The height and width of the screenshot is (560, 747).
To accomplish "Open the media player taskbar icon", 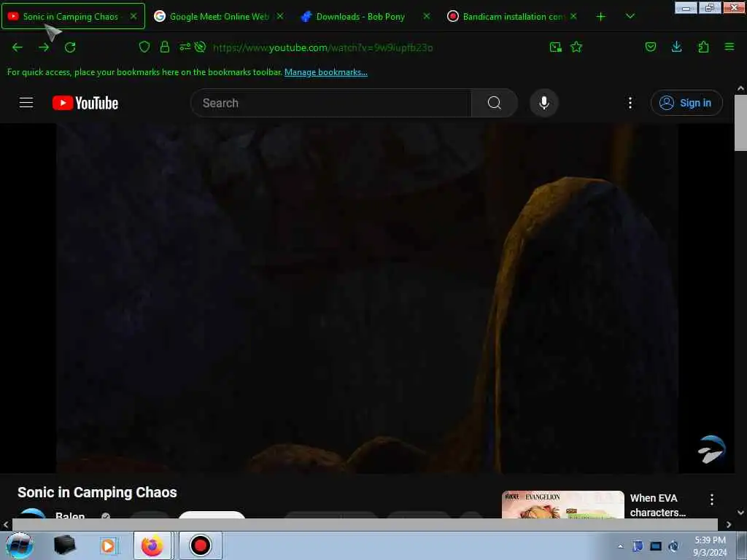I will pos(108,545).
